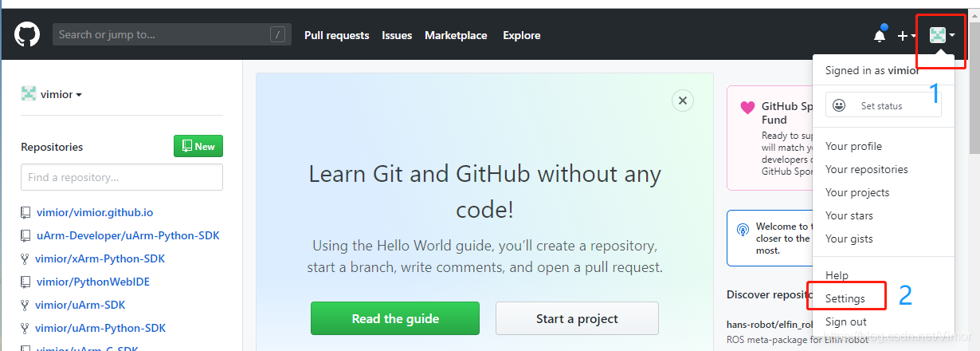
Task: Click the 'Signed in as vimior' text
Action: point(872,70)
